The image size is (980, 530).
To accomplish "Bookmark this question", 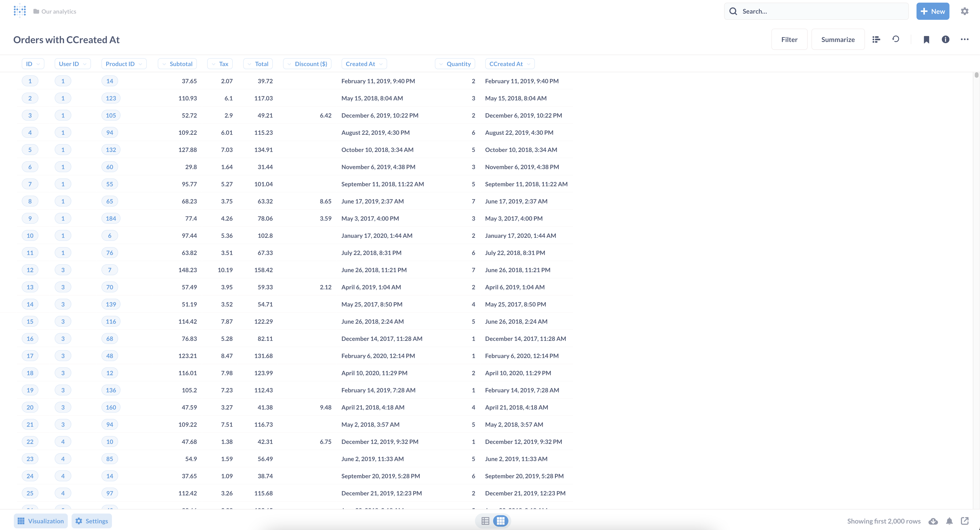I will click(926, 40).
